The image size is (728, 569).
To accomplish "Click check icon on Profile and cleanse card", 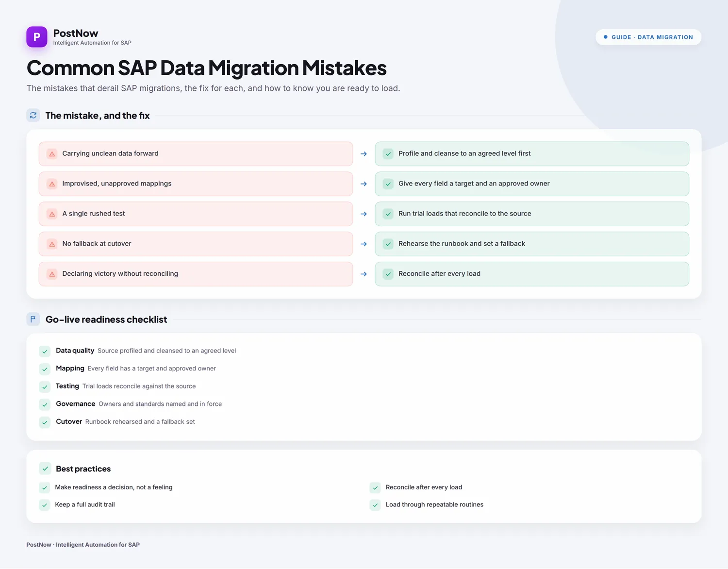I will point(388,154).
